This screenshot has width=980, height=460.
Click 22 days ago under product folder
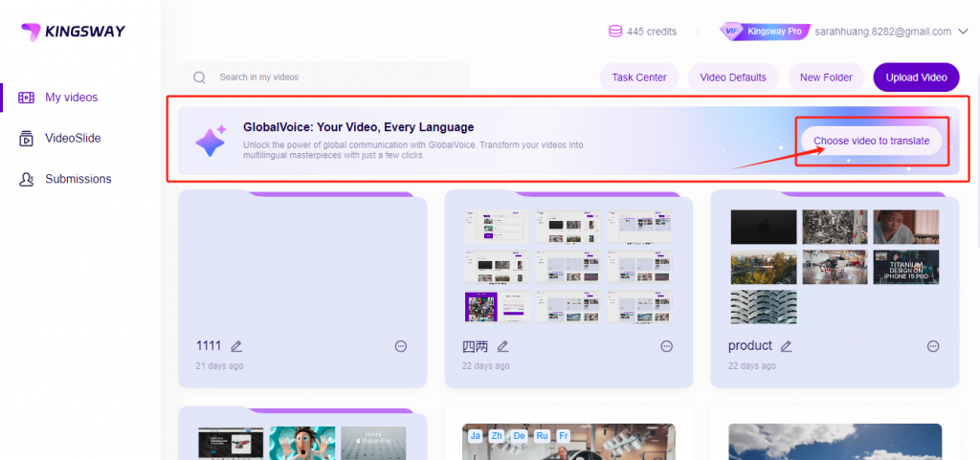[752, 365]
